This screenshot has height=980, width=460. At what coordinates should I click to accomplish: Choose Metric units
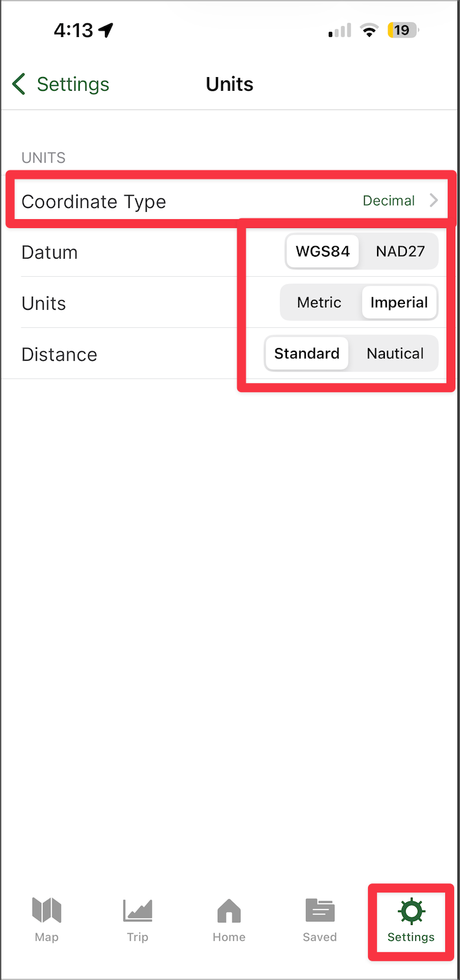pyautogui.click(x=319, y=303)
